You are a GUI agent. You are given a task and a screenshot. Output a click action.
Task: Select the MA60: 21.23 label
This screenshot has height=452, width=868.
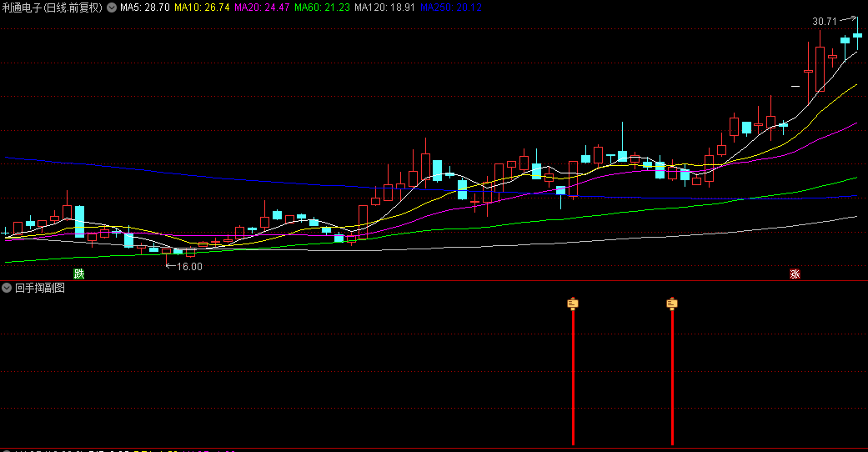(322, 8)
